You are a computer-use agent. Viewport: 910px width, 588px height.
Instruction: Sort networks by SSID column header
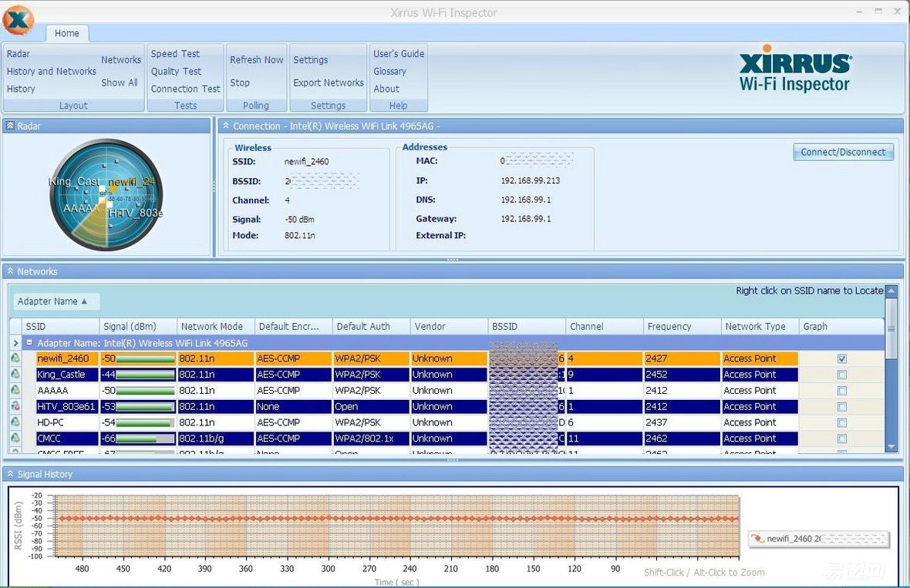60,326
